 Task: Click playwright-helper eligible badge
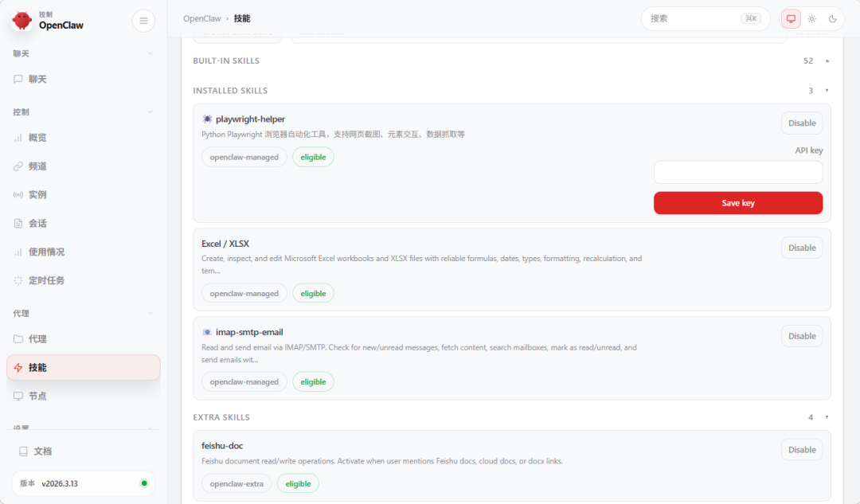(x=313, y=157)
